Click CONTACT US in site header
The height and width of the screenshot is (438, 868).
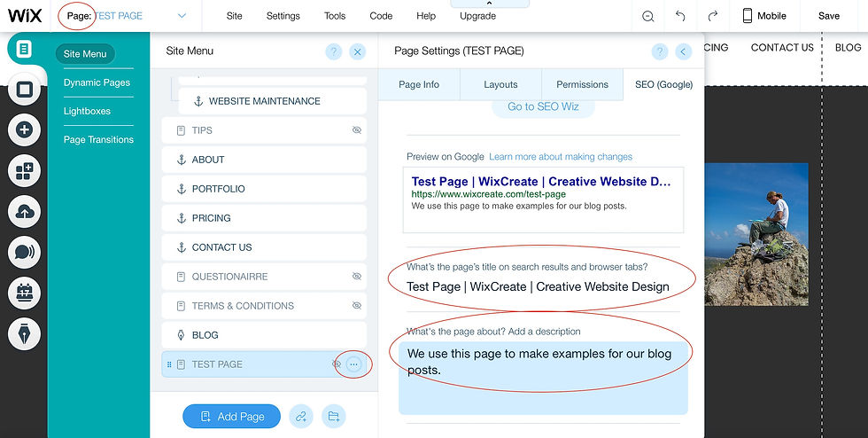click(782, 48)
